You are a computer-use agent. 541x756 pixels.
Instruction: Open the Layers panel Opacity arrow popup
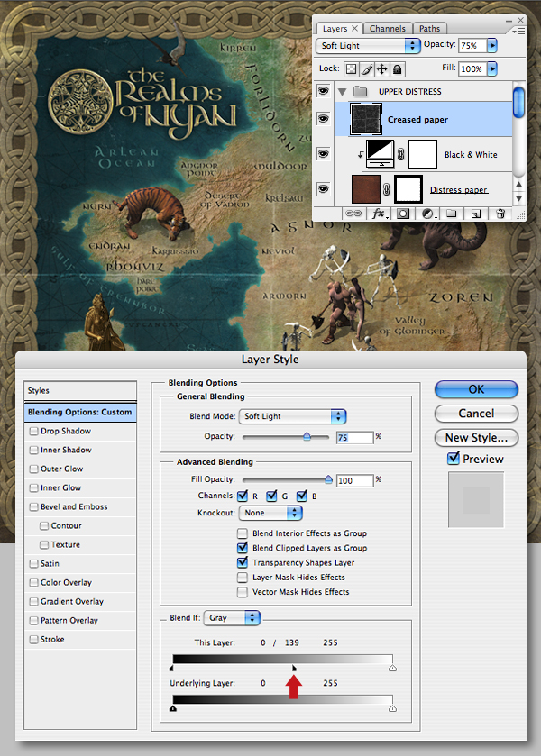click(491, 45)
